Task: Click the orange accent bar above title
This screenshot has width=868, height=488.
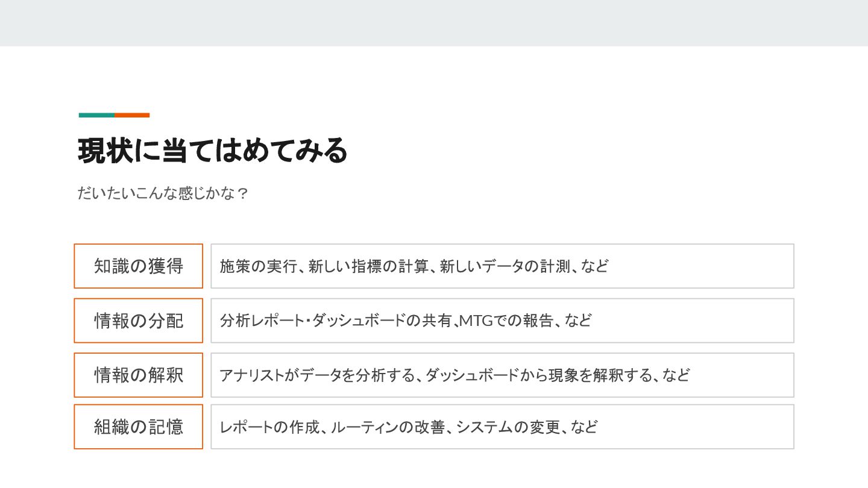Action: tap(132, 115)
